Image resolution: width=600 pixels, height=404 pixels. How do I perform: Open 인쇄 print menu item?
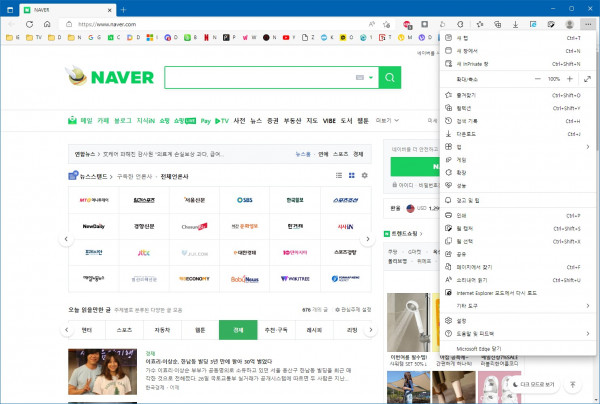[x=517, y=216]
